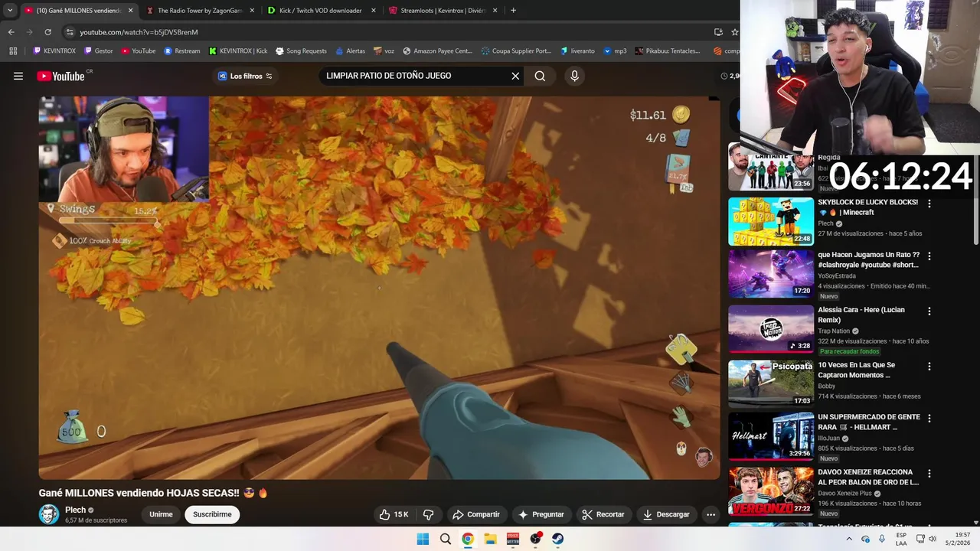Open the Plech channel name link

[x=75, y=510]
